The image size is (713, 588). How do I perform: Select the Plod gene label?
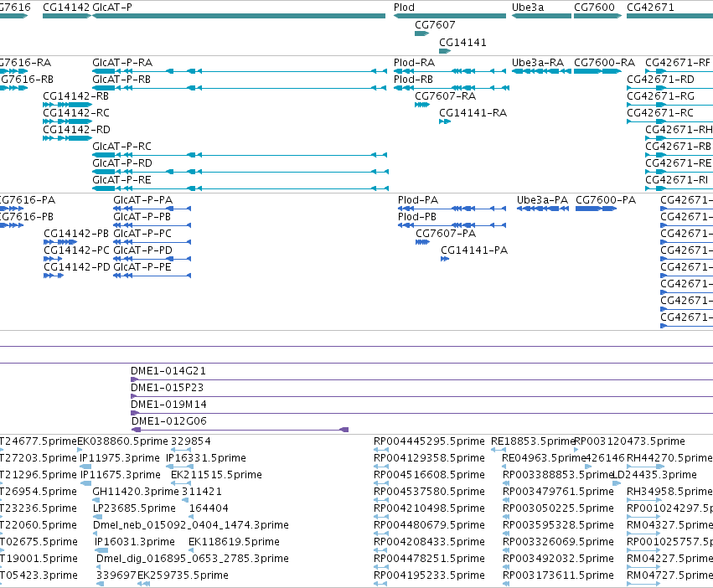click(404, 8)
